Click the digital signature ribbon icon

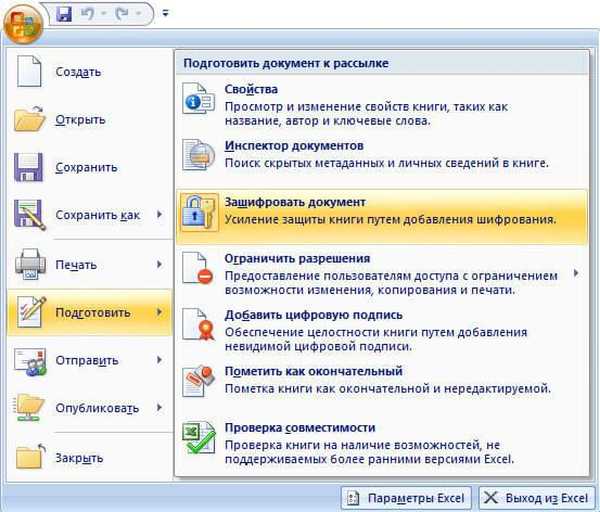point(198,324)
